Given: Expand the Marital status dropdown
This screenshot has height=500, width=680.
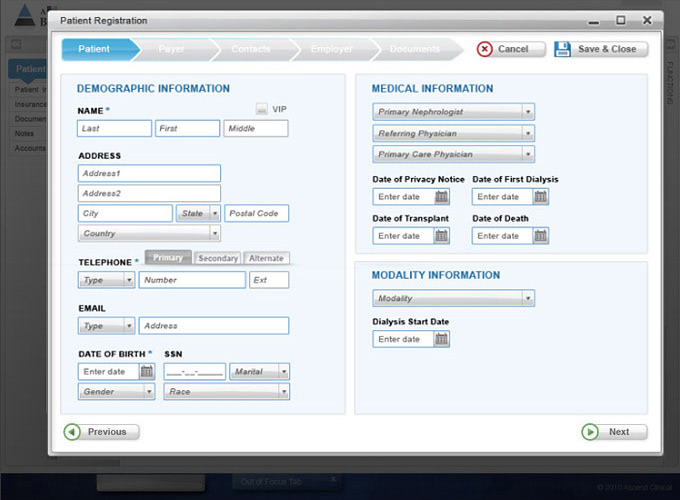Looking at the screenshot, I should pyautogui.click(x=259, y=372).
